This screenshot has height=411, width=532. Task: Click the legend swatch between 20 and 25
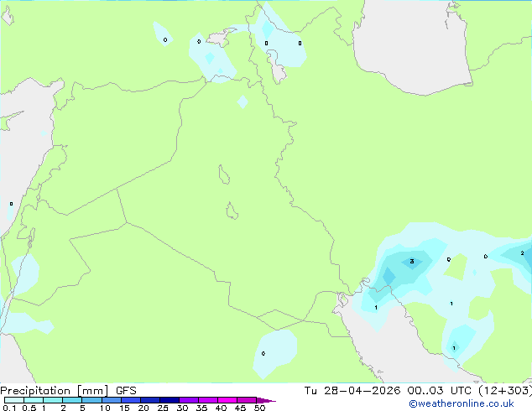[149, 400]
